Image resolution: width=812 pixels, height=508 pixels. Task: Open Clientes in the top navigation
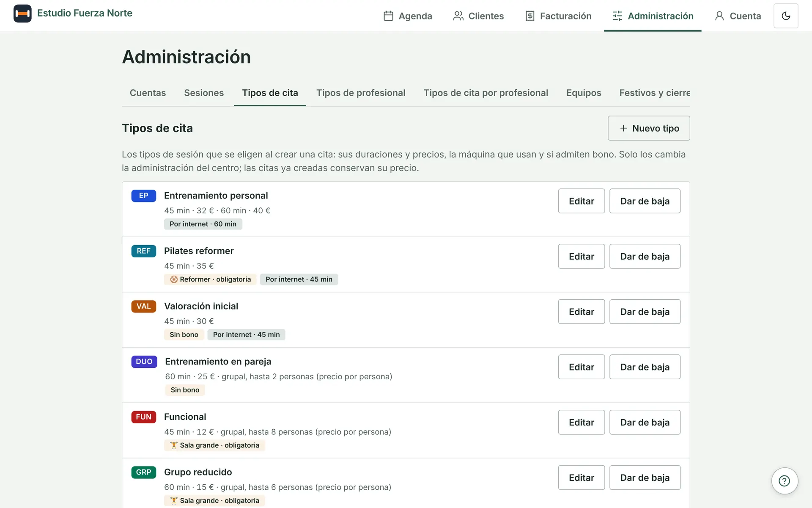tap(478, 16)
